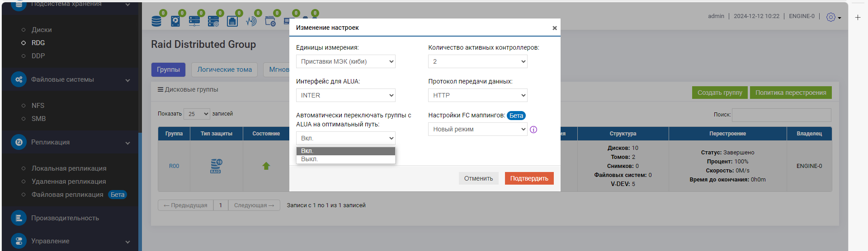Screen dimensions: 868x251
Task: Click the Репликация sidebar icon
Action: [19, 142]
